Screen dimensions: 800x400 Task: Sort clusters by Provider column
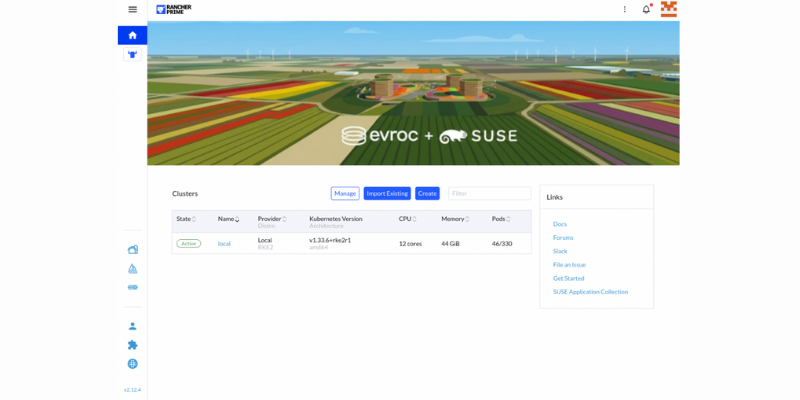pyautogui.click(x=272, y=219)
